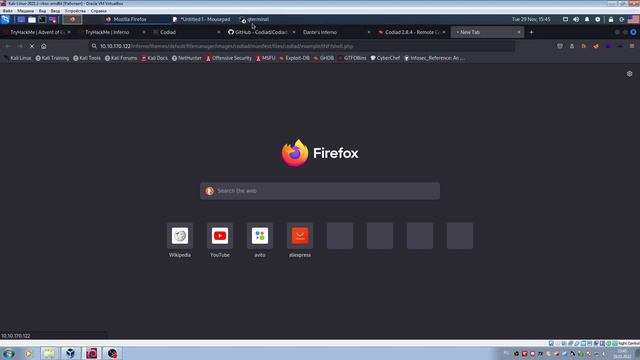
Task: Switch to Untitled 1 - Mousepad window
Action: pyautogui.click(x=201, y=19)
